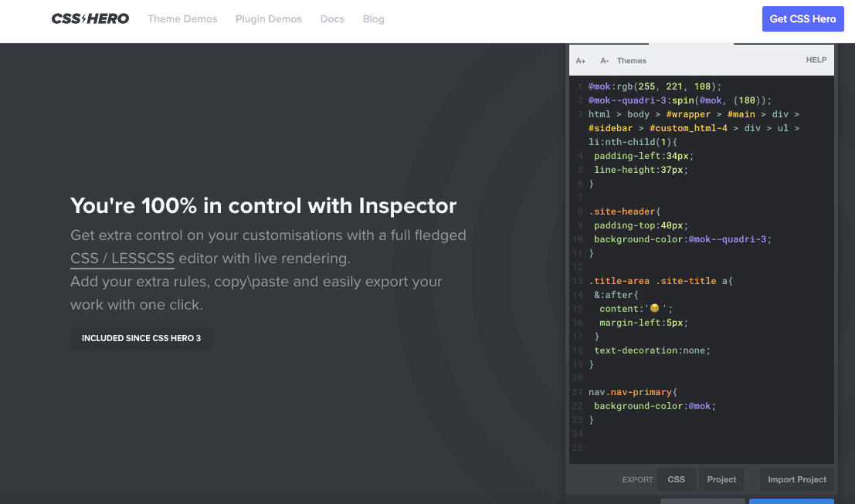
Task: Visit the Blog link
Action: pos(374,19)
